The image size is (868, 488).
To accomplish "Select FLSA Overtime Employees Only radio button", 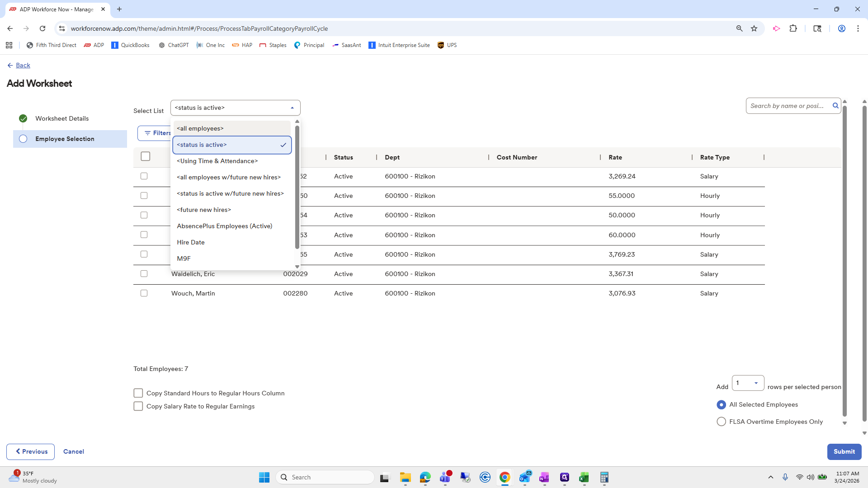I will (721, 422).
